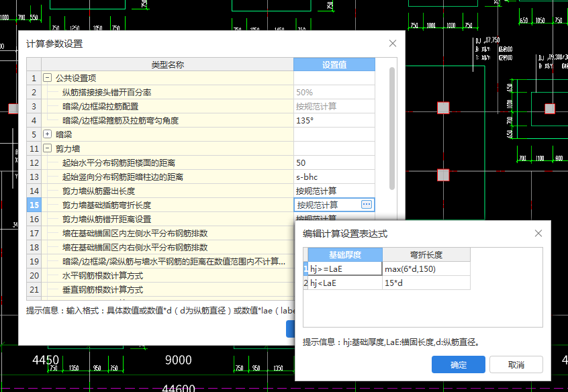
Task: Click the 44600 dimension in the drawing
Action: 179,388
